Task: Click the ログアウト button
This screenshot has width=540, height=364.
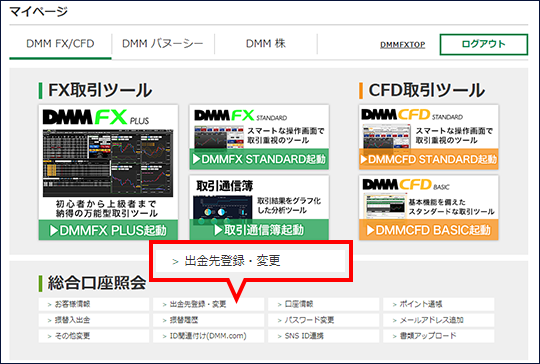Action: [x=484, y=44]
